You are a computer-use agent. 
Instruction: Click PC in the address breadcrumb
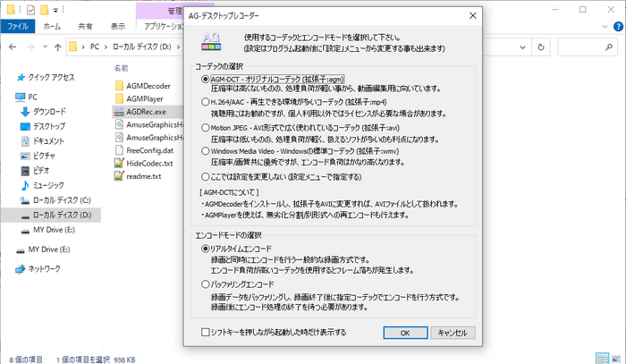coord(95,47)
